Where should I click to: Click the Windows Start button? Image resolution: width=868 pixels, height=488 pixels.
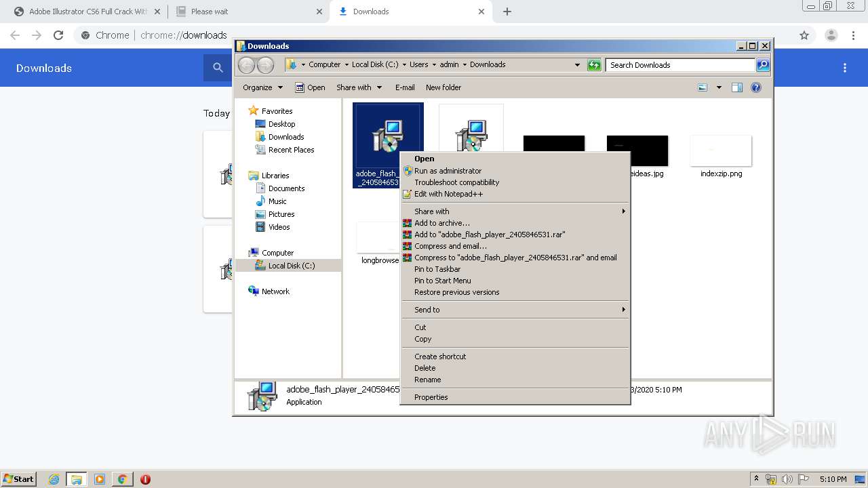point(18,479)
